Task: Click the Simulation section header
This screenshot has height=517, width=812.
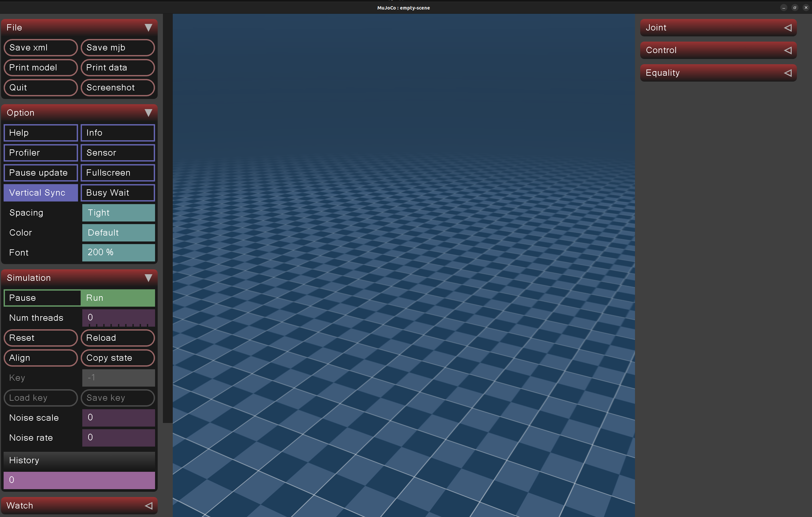Action: click(x=79, y=278)
